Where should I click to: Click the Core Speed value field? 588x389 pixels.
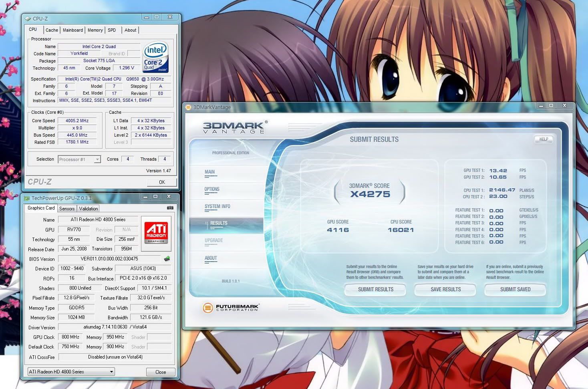click(77, 121)
